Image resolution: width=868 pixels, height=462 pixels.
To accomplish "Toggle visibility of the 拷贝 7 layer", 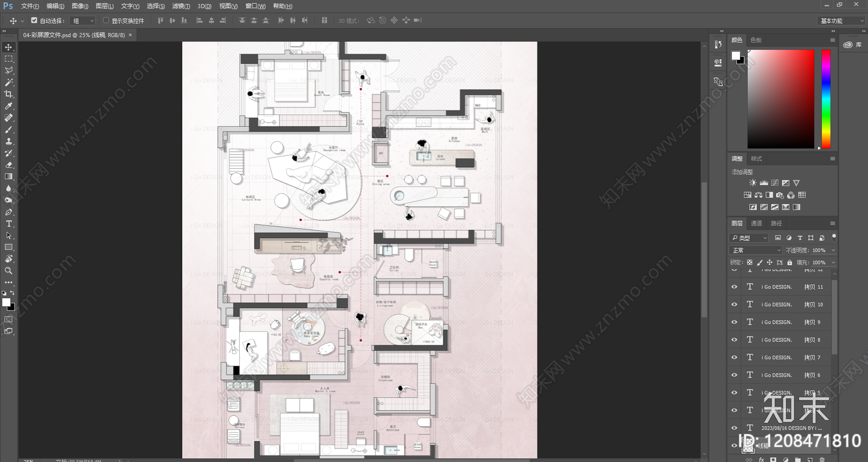I will [x=735, y=357].
